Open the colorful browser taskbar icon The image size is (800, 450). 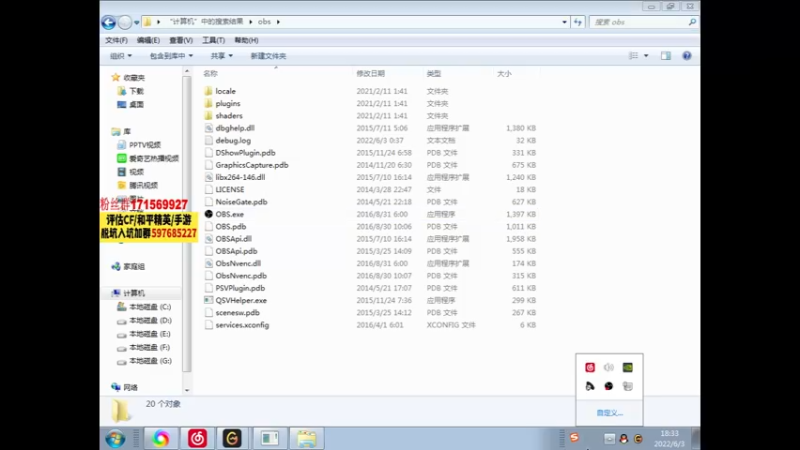pyautogui.click(x=161, y=439)
